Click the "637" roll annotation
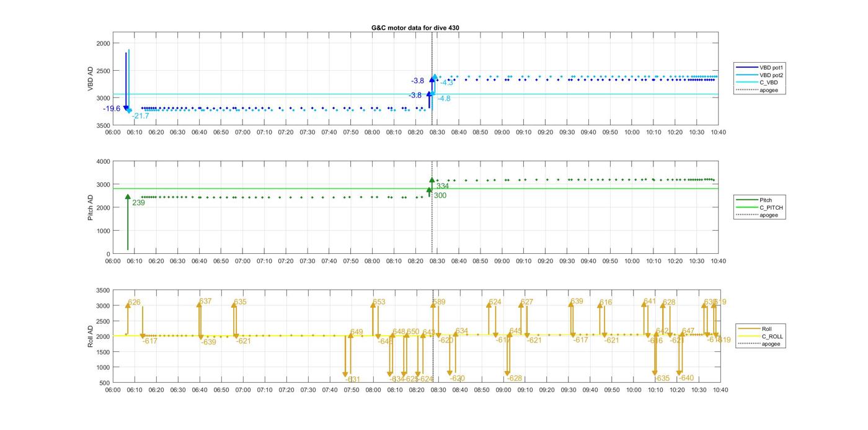 205,302
